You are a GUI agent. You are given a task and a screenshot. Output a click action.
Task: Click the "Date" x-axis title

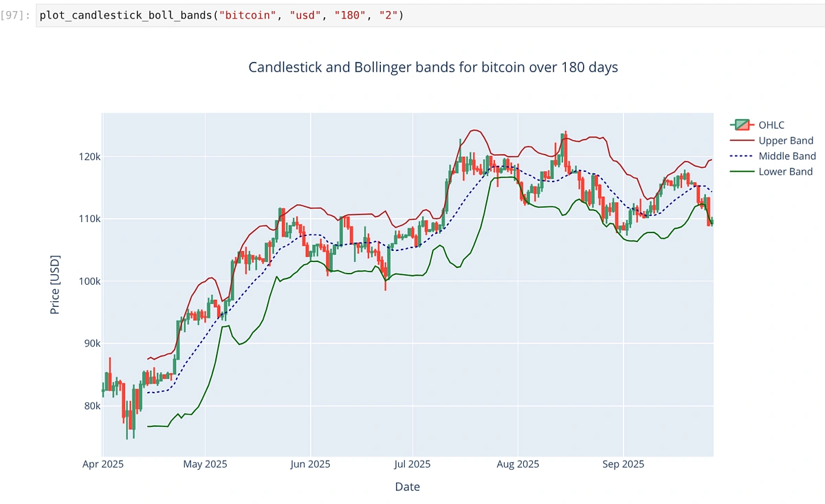[407, 487]
